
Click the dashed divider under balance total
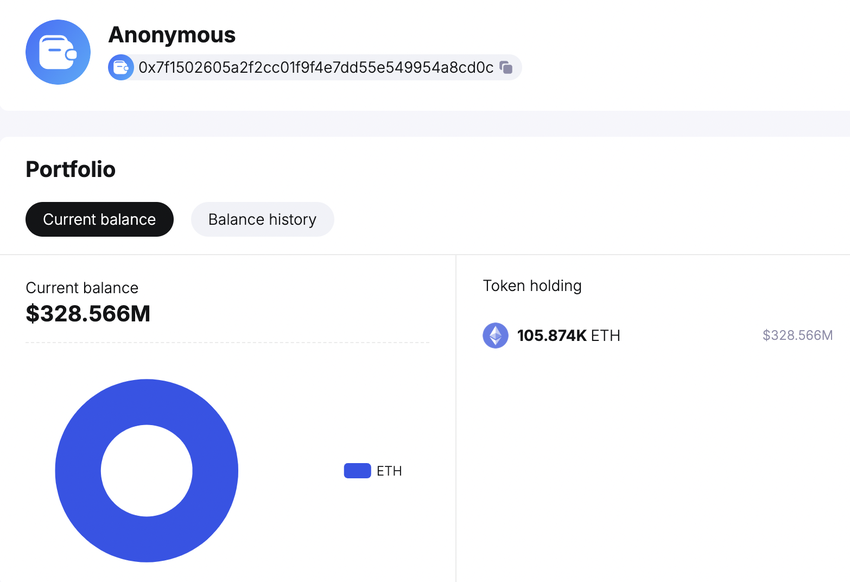click(227, 343)
